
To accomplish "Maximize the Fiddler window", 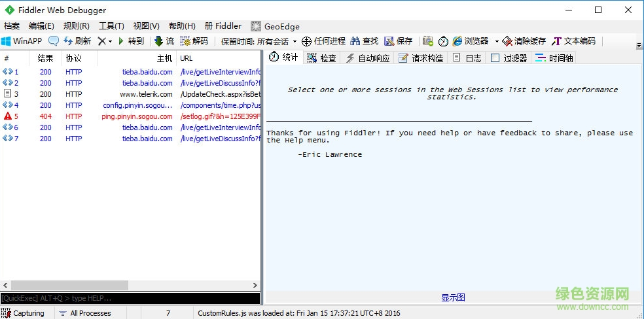I will 598,10.
